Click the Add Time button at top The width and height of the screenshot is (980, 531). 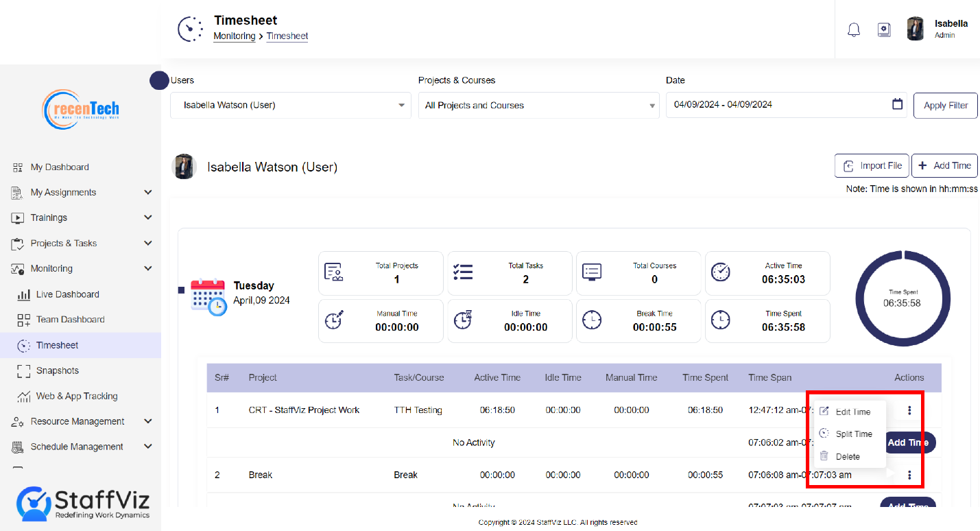point(944,165)
